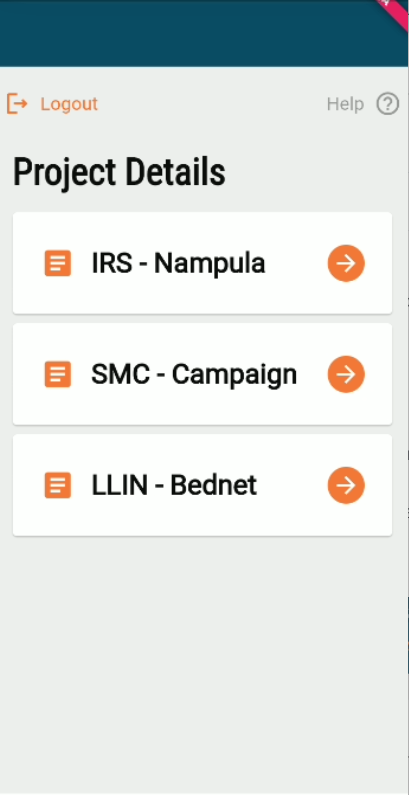The width and height of the screenshot is (409, 795).
Task: Click the document icon beside LLIN - Bednet
Action: coord(58,485)
